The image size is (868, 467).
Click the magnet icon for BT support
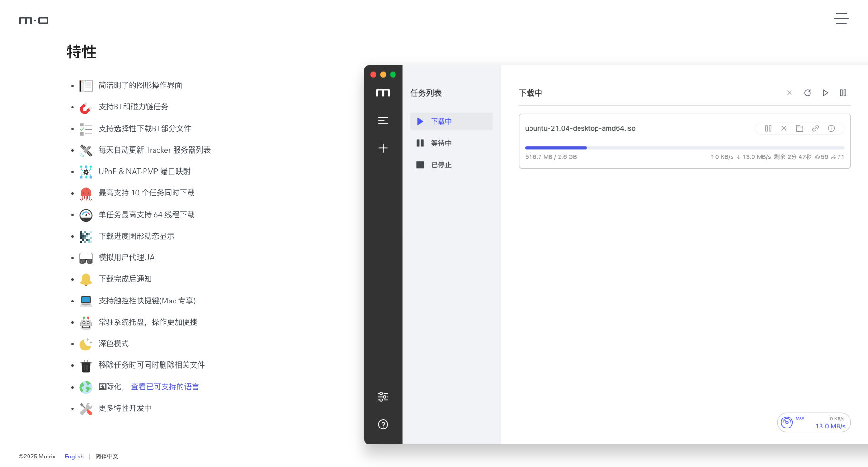click(86, 107)
